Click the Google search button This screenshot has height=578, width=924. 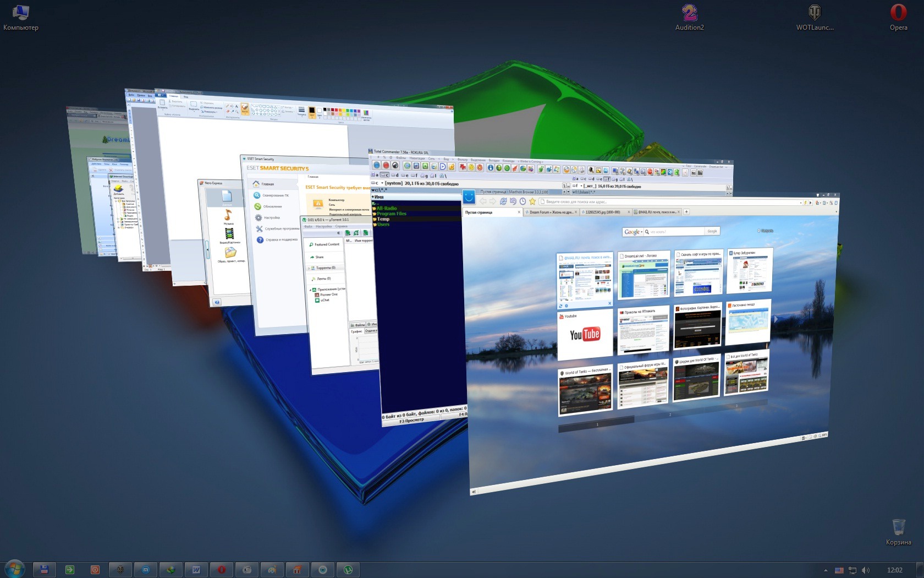point(712,231)
